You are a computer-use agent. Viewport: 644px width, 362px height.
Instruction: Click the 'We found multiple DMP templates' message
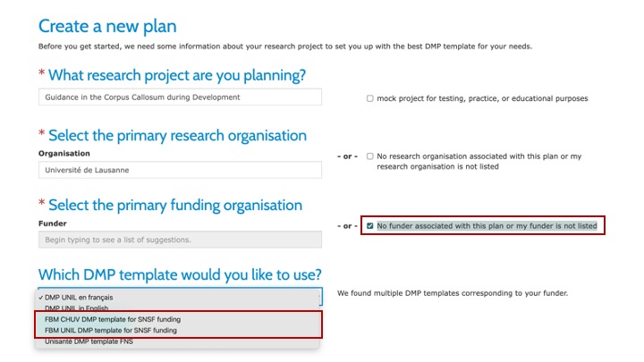[x=452, y=293]
